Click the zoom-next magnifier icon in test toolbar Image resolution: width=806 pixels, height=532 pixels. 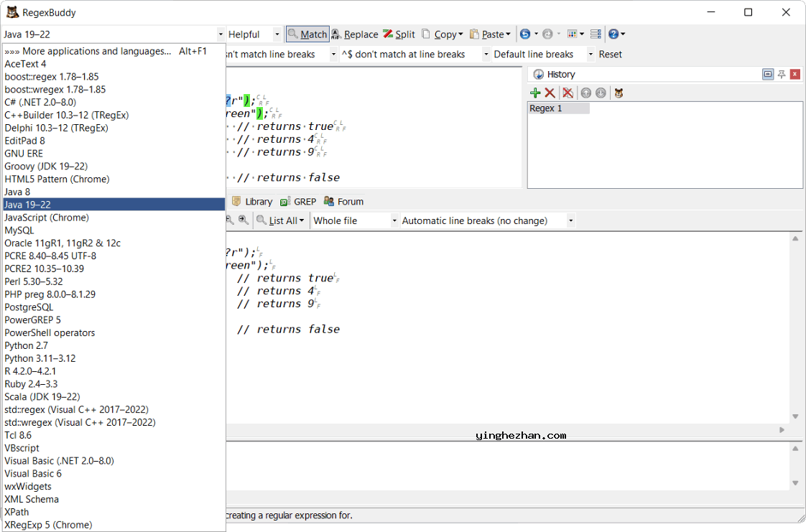tap(244, 220)
